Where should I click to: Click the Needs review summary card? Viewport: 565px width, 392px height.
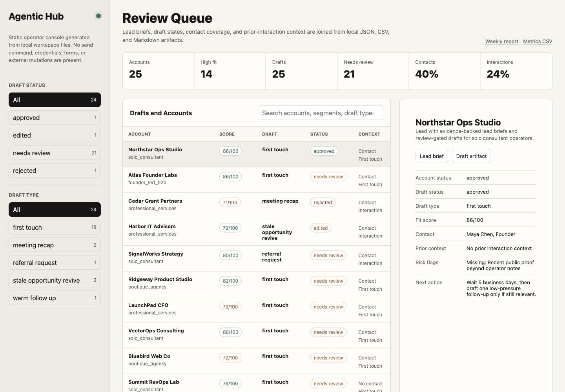click(373, 71)
